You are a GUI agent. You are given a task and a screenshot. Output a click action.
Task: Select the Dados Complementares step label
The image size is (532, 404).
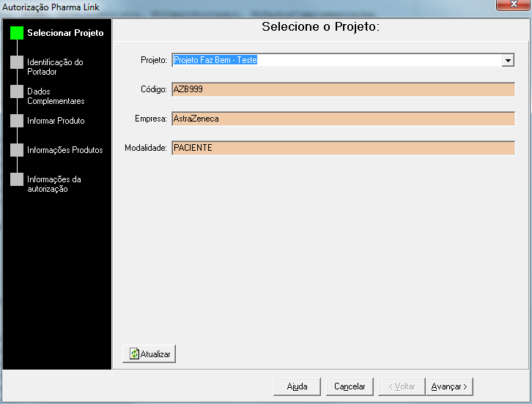coord(56,97)
